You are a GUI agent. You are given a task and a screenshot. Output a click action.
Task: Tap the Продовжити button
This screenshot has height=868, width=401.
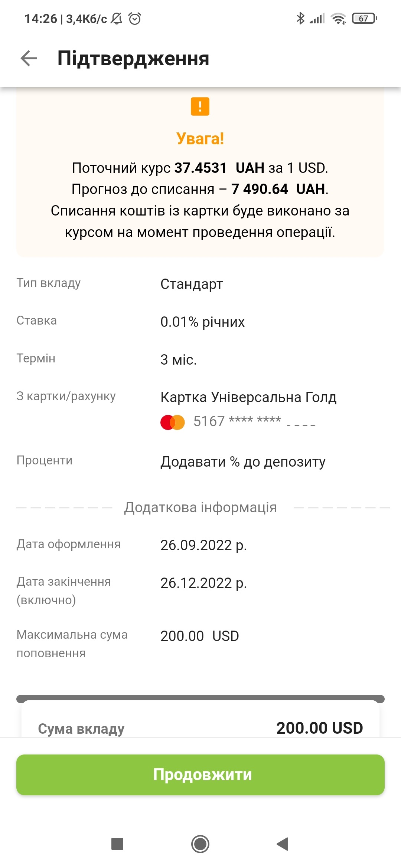point(200,775)
